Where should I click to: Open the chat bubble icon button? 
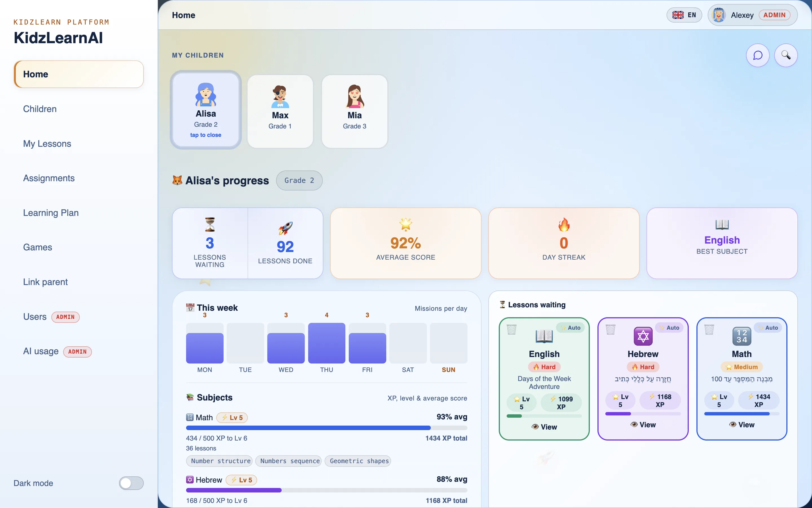pyautogui.click(x=758, y=55)
